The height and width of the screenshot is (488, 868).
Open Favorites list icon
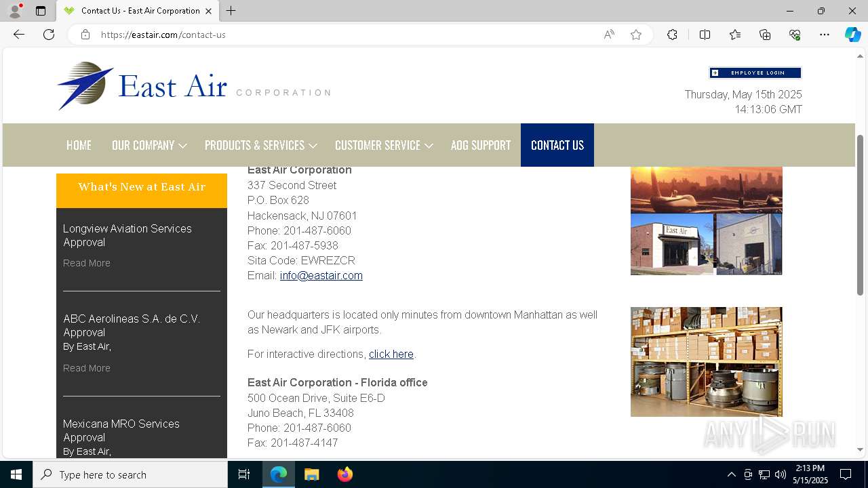point(735,35)
